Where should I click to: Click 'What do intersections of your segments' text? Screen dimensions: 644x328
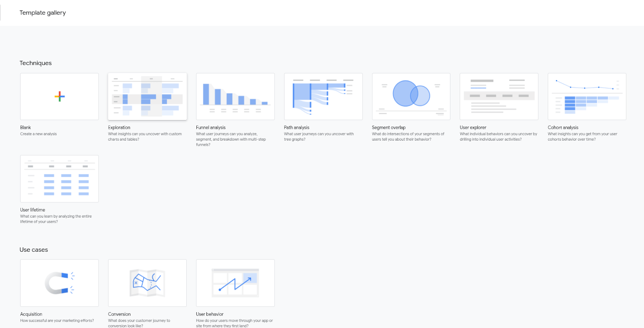pyautogui.click(x=408, y=134)
